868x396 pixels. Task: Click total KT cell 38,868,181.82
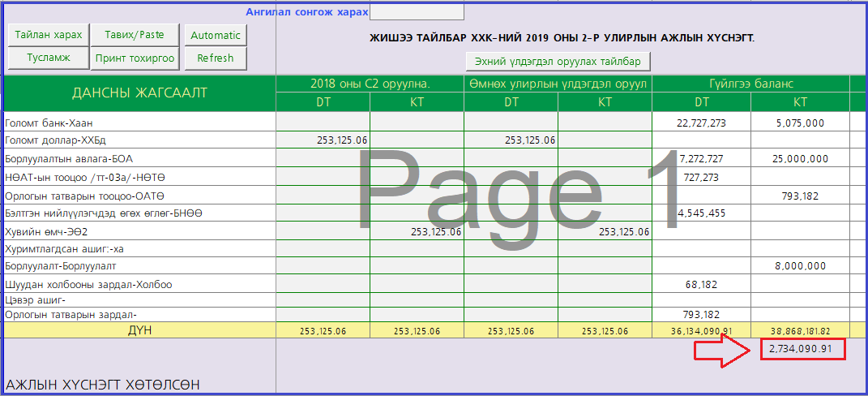[799, 331]
